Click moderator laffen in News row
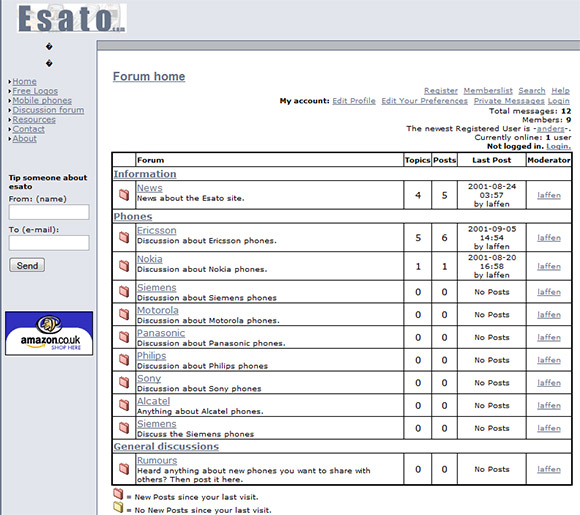This screenshot has width=580, height=515. [549, 195]
